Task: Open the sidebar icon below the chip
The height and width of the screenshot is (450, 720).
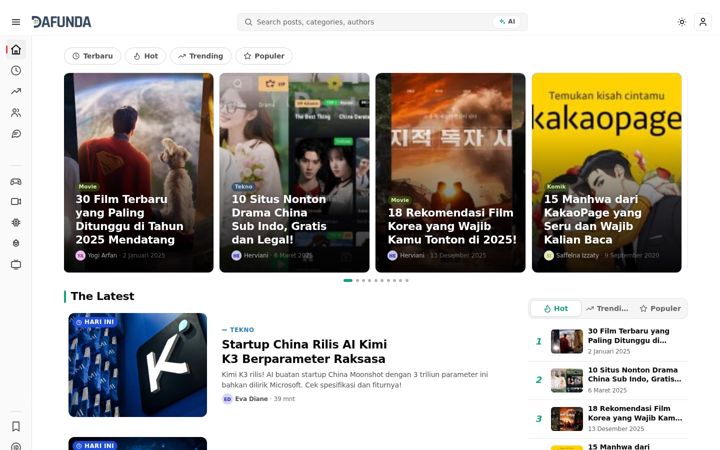Action: pyautogui.click(x=16, y=243)
